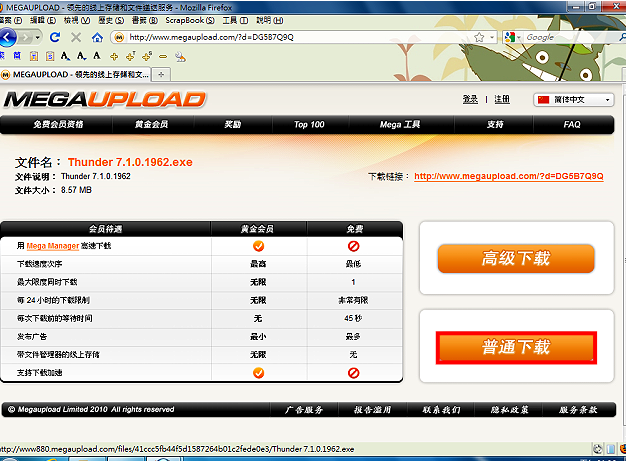Image resolution: width=626 pixels, height=466 pixels.
Task: Click the file size 8.57 MB text
Action: coord(76,190)
